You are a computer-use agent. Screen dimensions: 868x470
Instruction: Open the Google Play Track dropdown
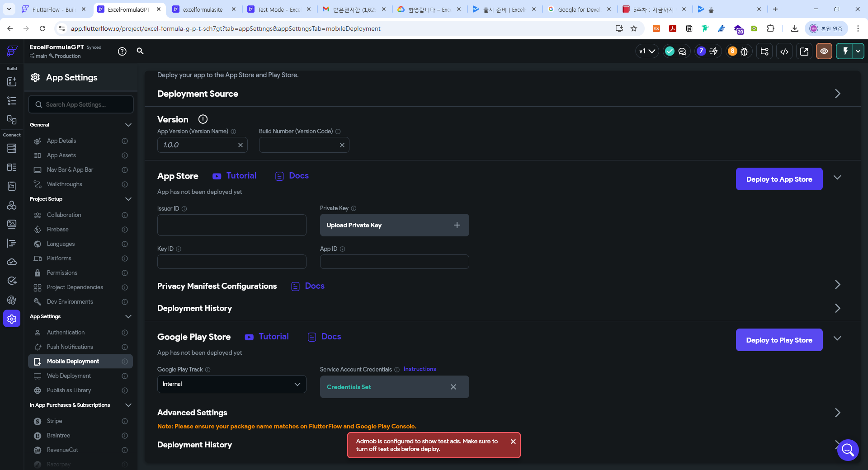(x=231, y=384)
